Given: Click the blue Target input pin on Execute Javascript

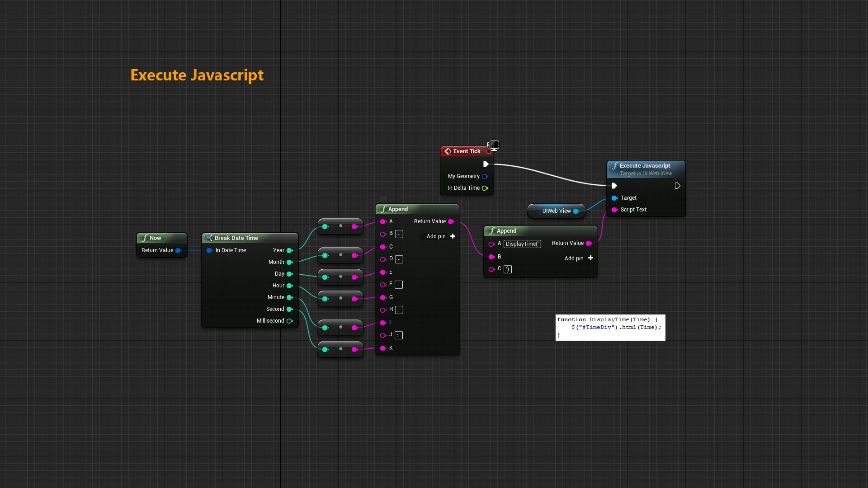Looking at the screenshot, I should [x=614, y=198].
